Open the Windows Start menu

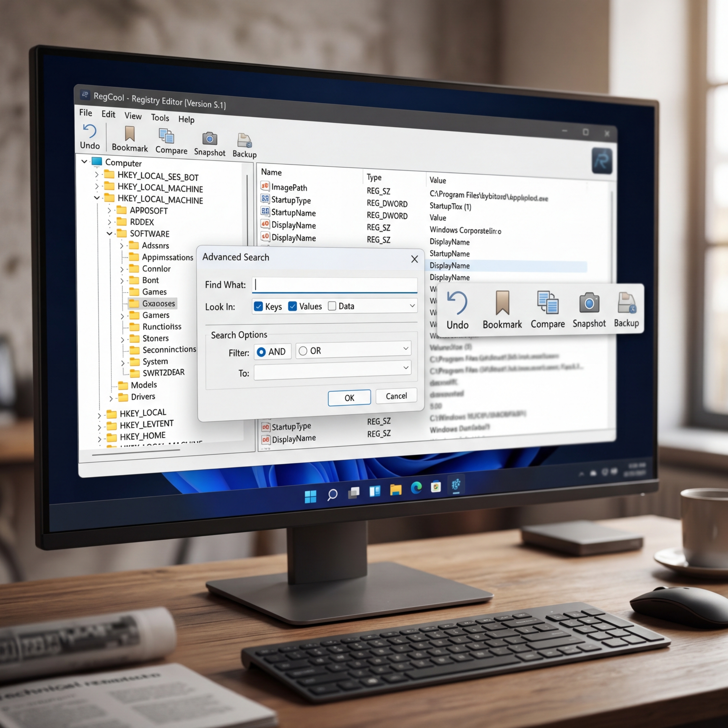[x=310, y=497]
